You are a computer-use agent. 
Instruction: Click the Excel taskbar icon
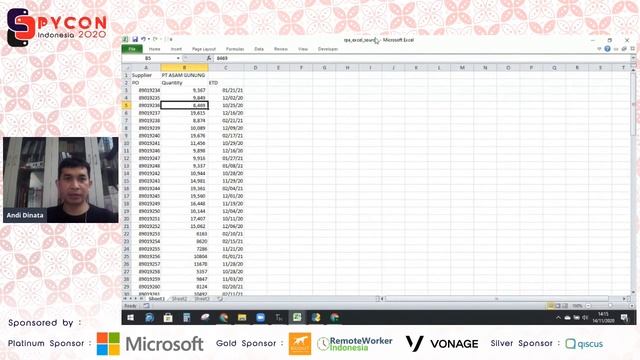(x=297, y=318)
